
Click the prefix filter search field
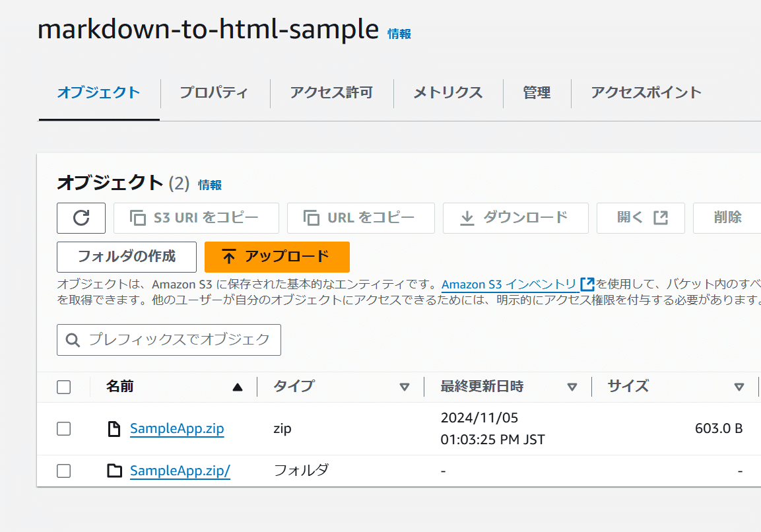tap(168, 339)
